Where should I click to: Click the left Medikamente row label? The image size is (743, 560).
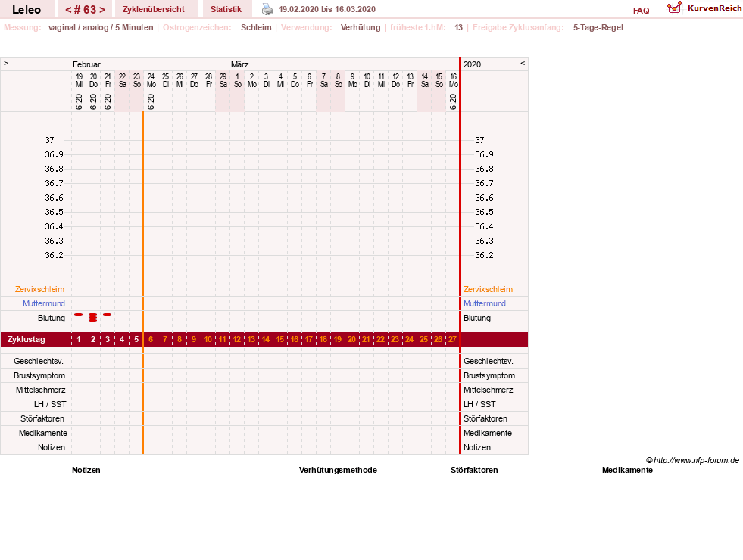click(x=42, y=433)
